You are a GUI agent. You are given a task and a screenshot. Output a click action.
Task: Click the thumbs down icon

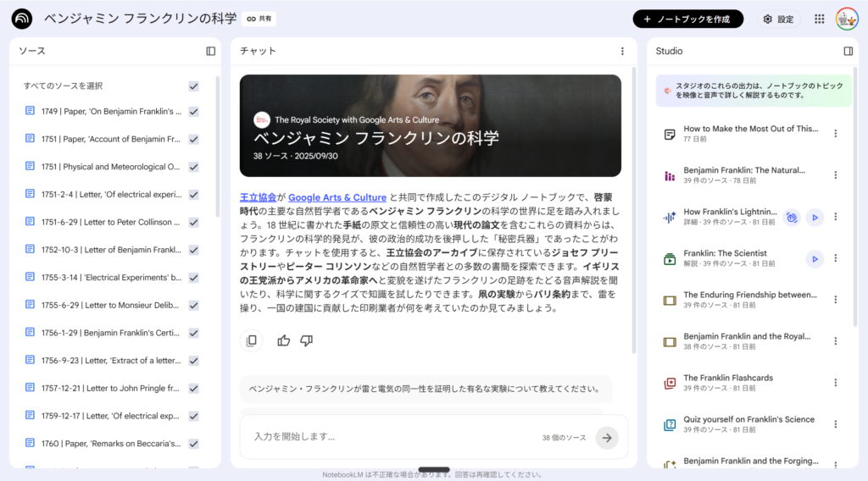[x=306, y=340]
